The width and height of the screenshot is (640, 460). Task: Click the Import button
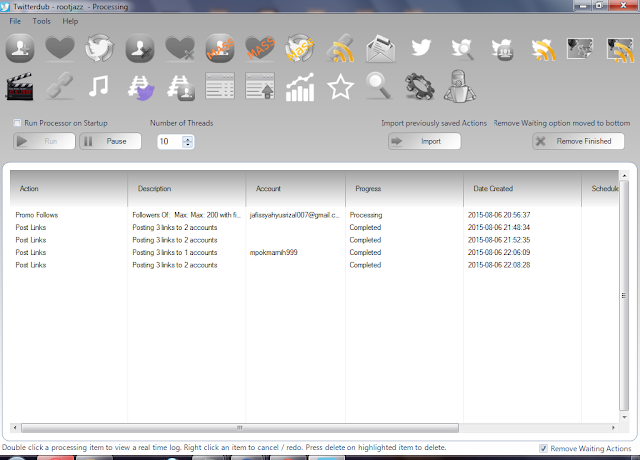[x=424, y=141]
